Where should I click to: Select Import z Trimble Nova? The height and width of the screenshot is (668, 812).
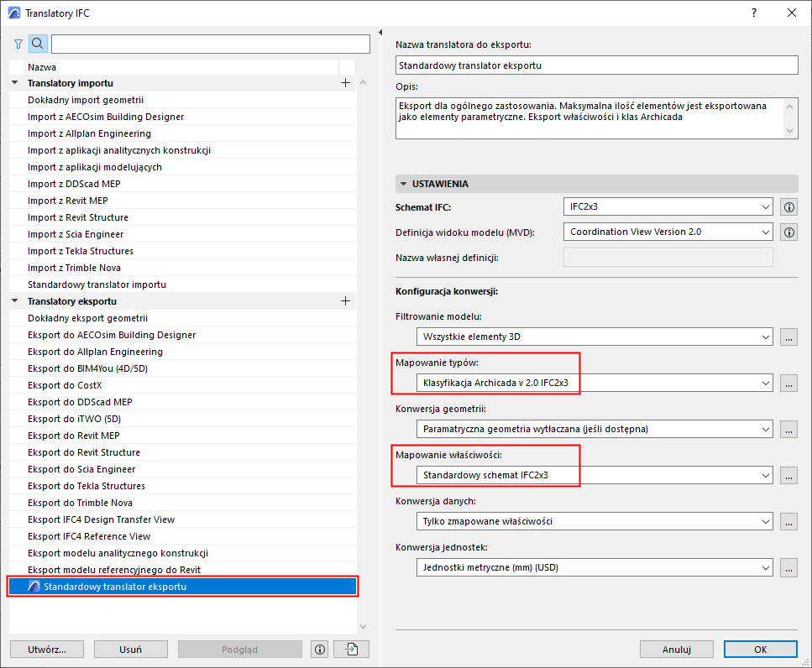coord(183,268)
